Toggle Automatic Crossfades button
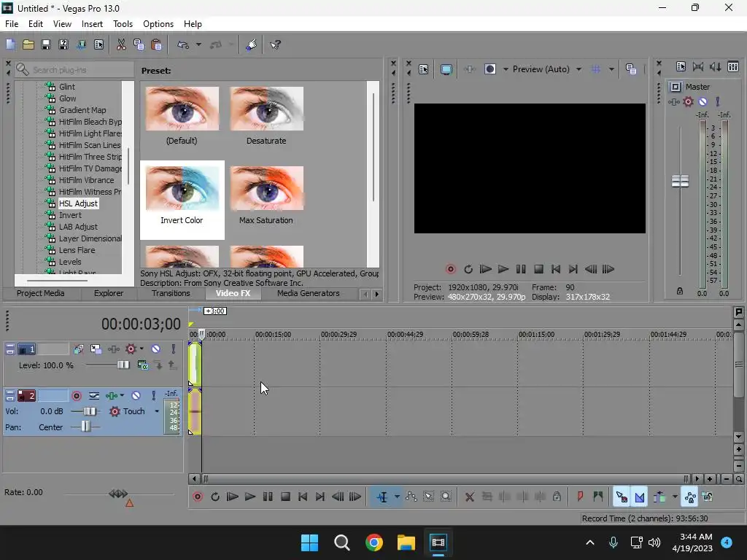 639,497
